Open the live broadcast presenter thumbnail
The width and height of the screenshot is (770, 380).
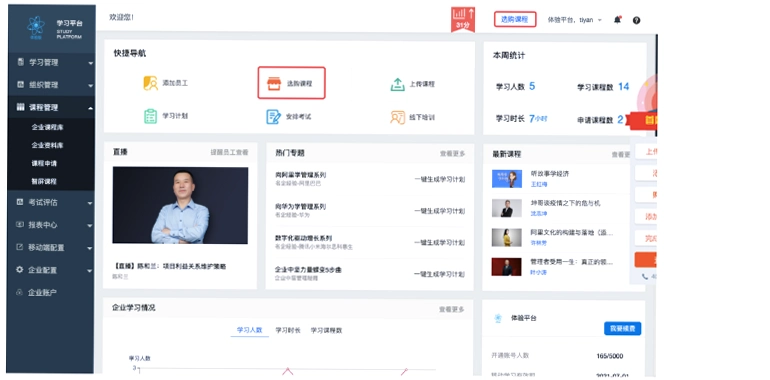(180, 205)
